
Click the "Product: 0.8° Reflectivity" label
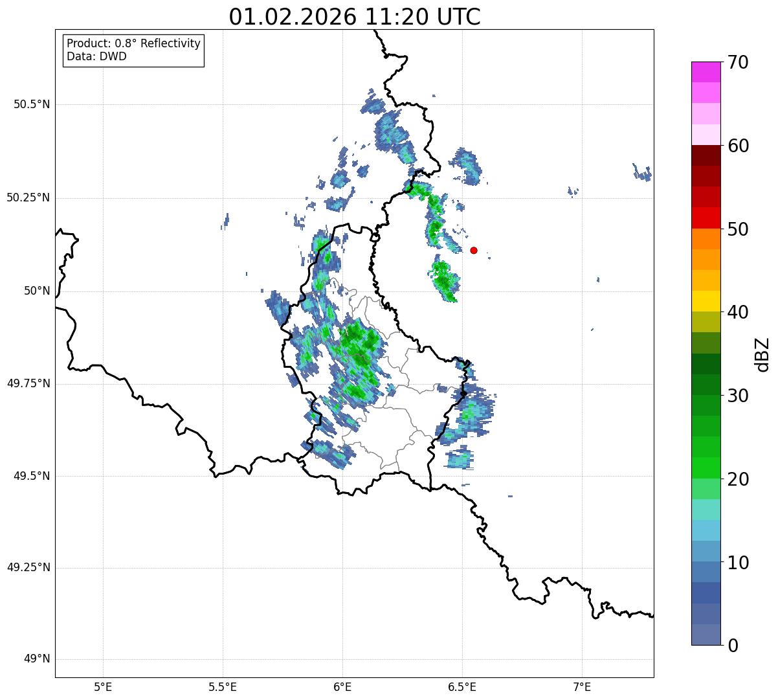coord(134,43)
